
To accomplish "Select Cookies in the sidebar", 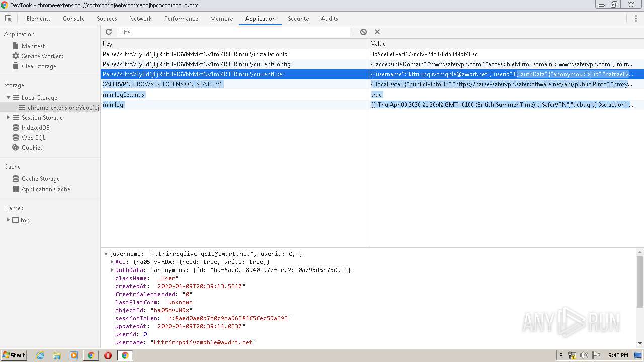I will 32,147.
